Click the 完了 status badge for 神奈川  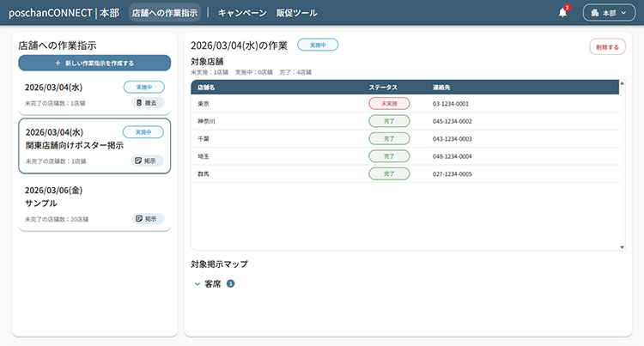pyautogui.click(x=389, y=121)
